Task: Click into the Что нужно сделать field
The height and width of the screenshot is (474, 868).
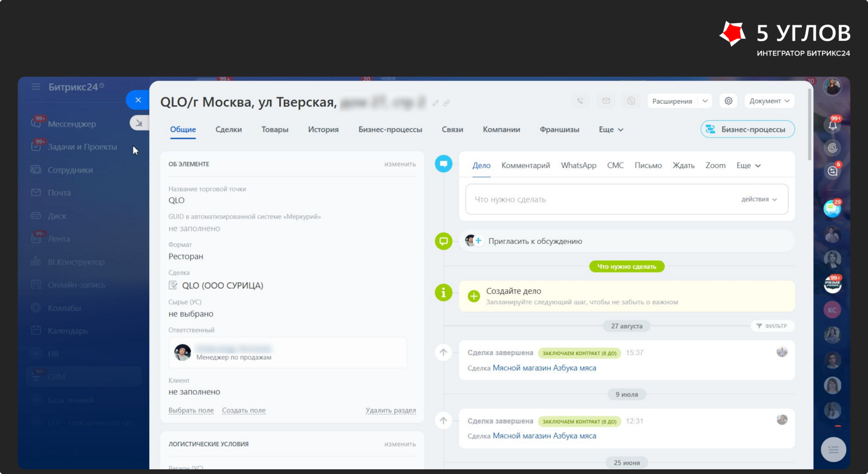Action: pos(627,199)
